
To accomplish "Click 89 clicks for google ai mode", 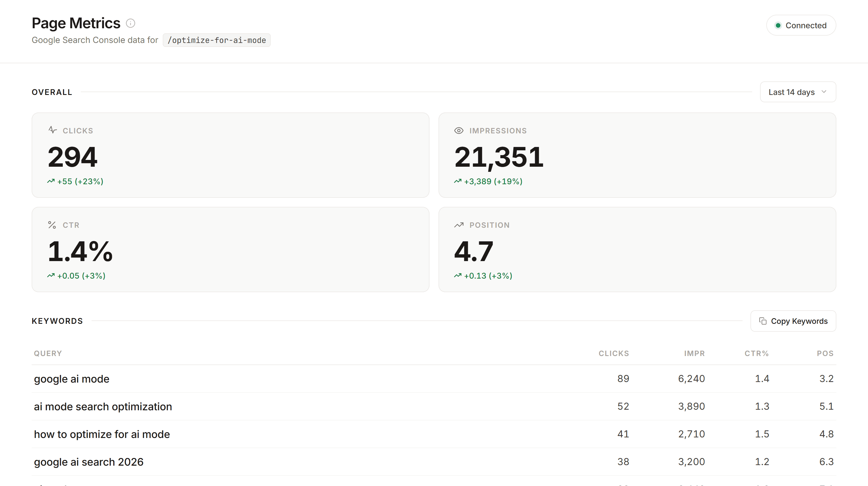I will coord(623,379).
